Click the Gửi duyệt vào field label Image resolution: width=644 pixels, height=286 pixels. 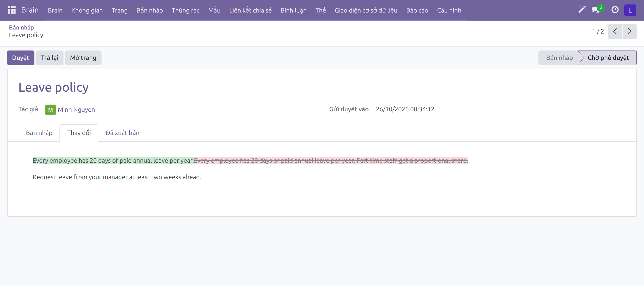(349, 109)
